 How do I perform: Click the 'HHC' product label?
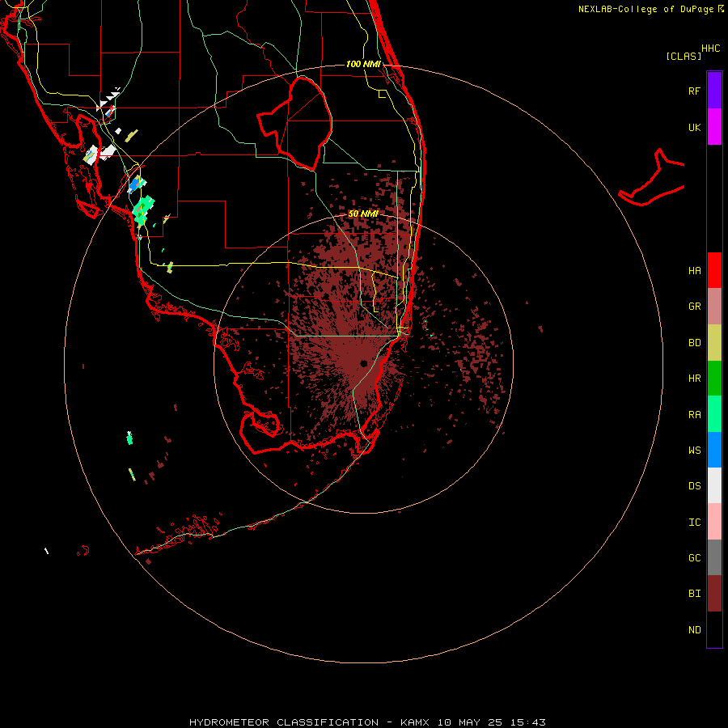point(710,49)
